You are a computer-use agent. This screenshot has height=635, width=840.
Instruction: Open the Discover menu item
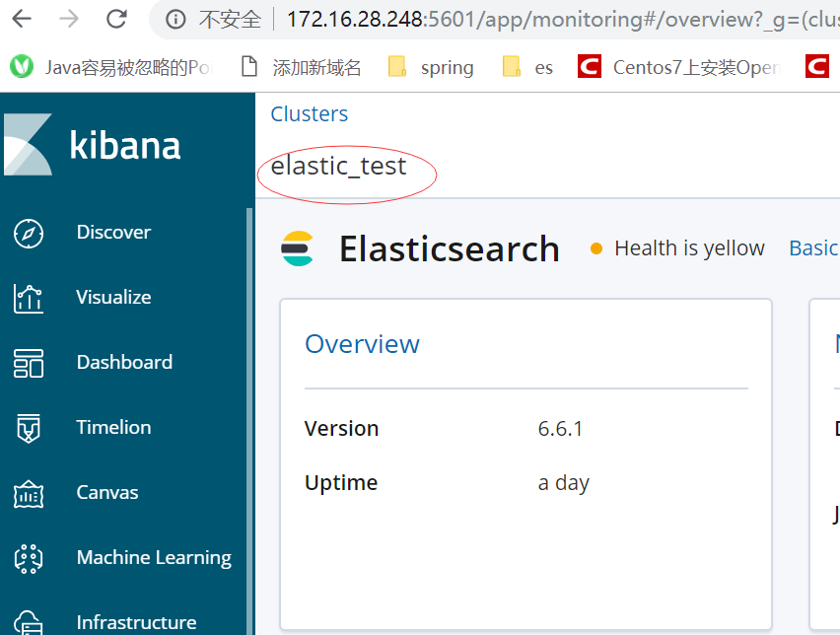[113, 232]
